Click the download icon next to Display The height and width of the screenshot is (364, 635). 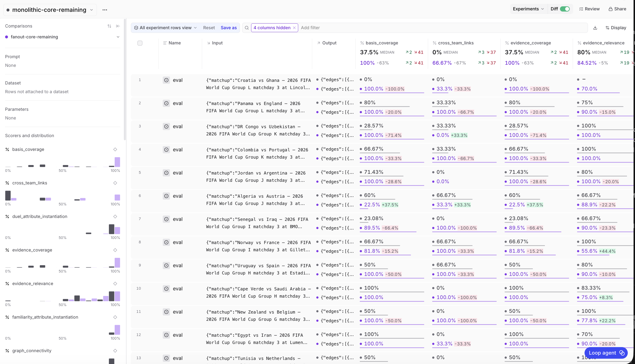click(x=595, y=28)
